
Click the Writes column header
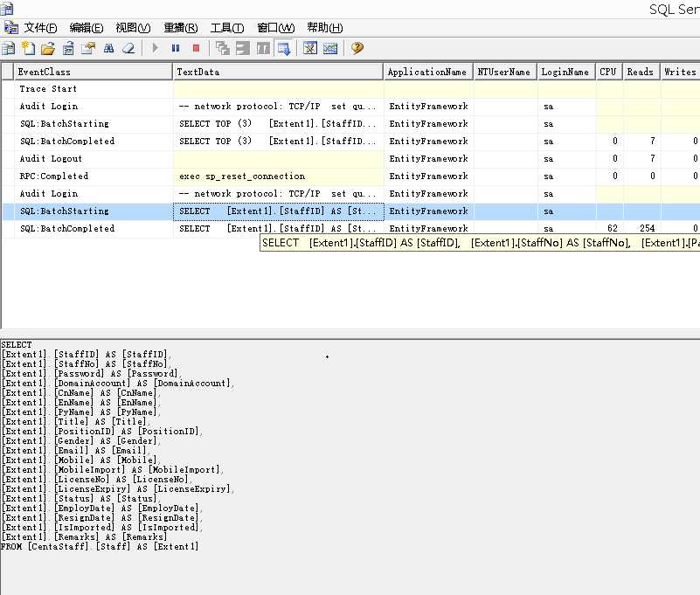pos(681,72)
